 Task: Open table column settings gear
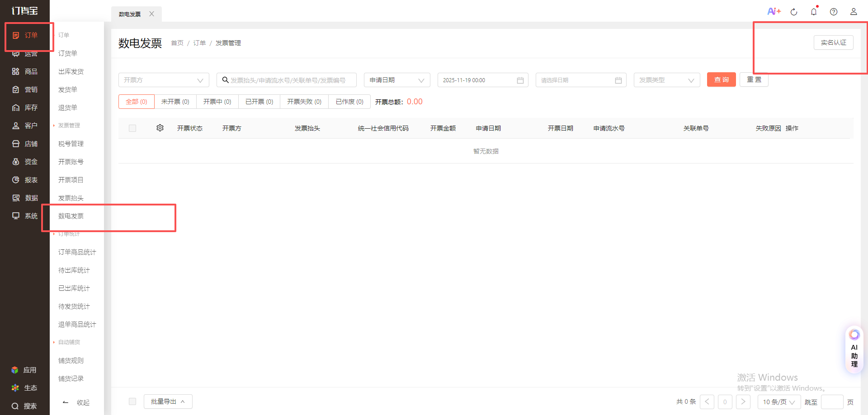(x=160, y=128)
